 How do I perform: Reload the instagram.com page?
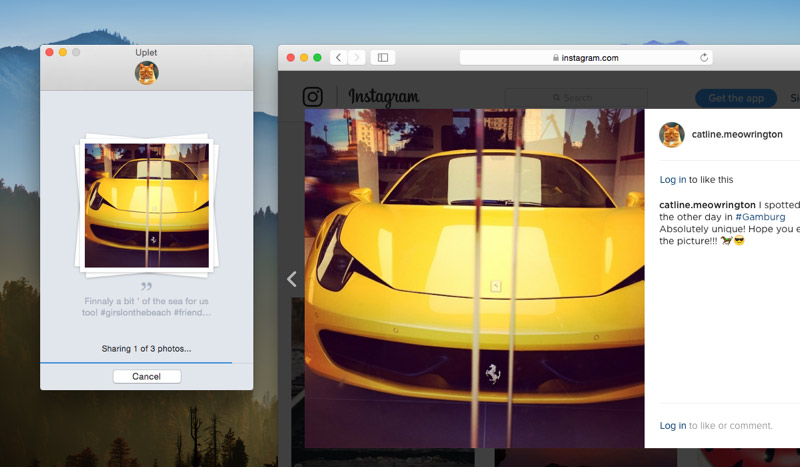click(x=704, y=58)
